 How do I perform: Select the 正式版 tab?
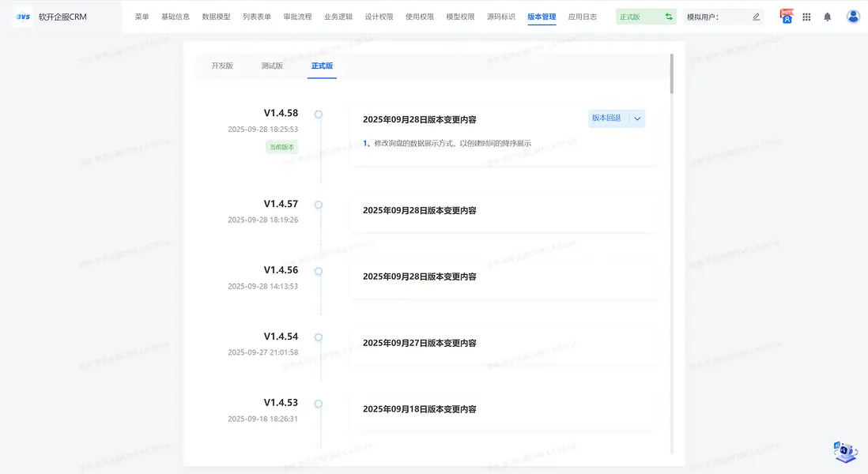[x=323, y=66]
